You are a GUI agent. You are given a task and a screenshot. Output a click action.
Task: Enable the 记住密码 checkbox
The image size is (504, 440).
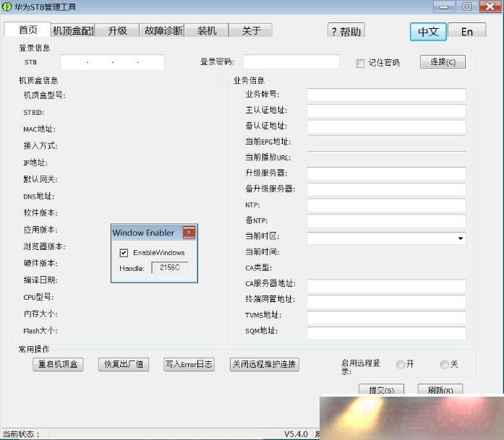(360, 63)
